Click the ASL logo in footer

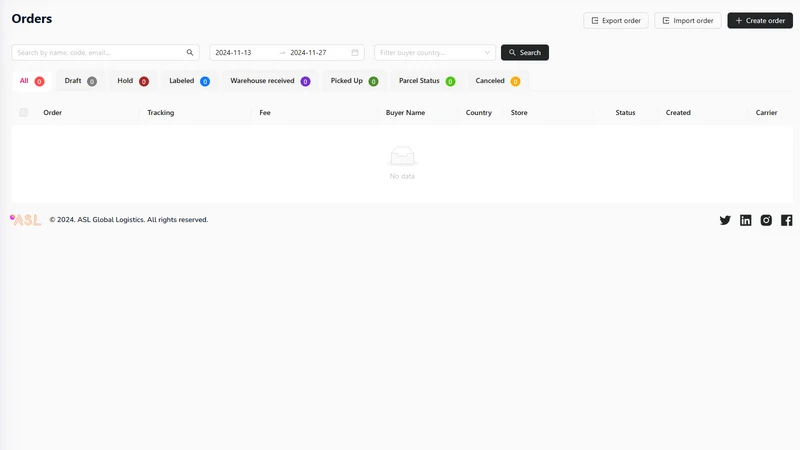pyautogui.click(x=26, y=220)
